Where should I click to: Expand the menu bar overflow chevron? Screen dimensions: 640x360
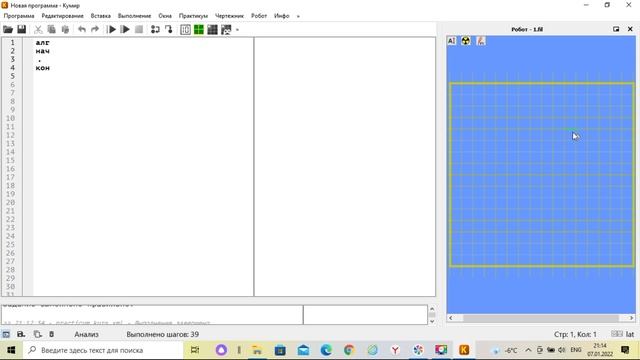(298, 16)
